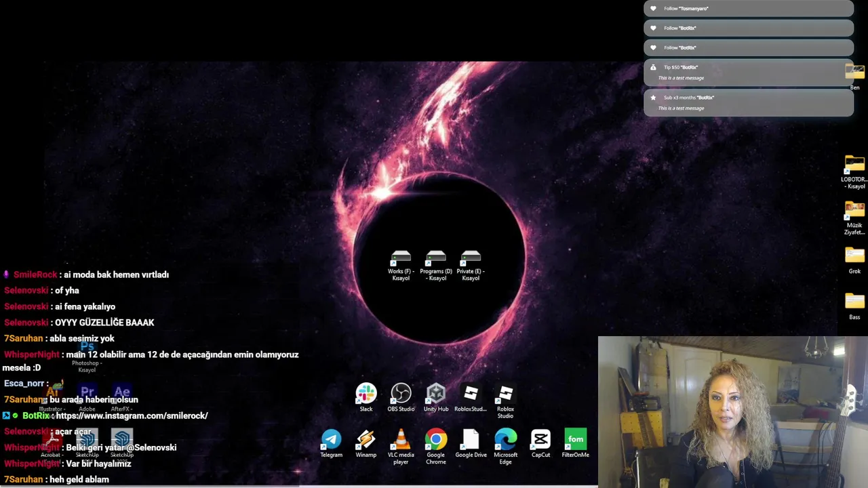Open the Google Drive shortcut
Screen dimensions: 868x488
471,444
